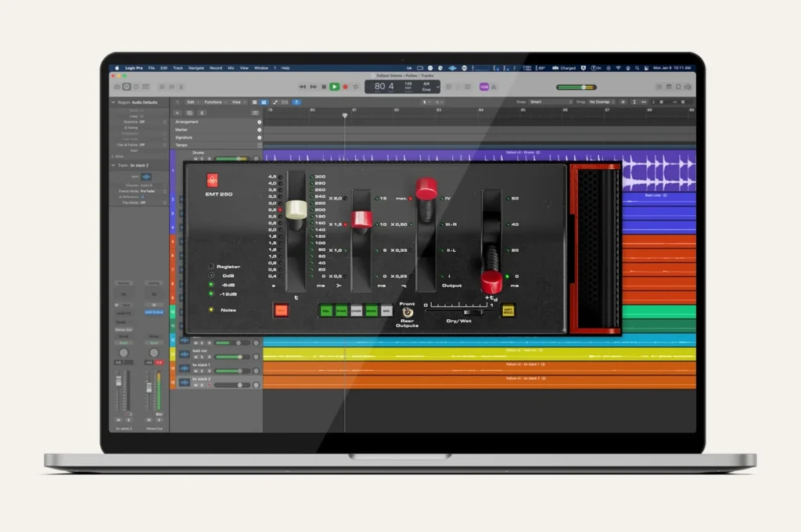
Task: Toggle the global Solo S button in track header
Action: point(202,113)
